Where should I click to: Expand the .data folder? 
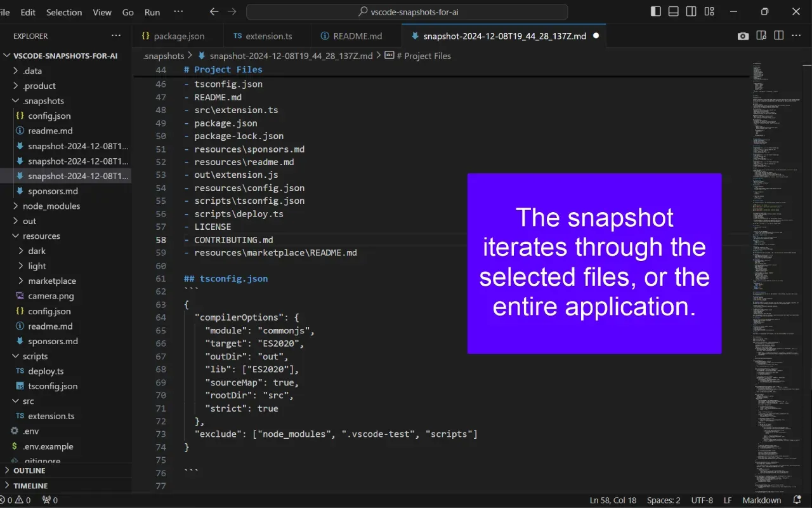coord(32,70)
